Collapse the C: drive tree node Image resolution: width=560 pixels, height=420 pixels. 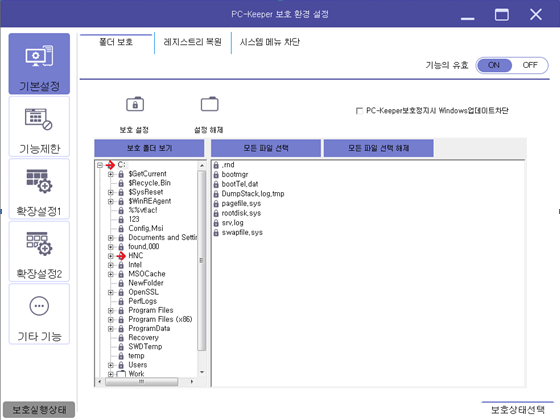pos(100,165)
